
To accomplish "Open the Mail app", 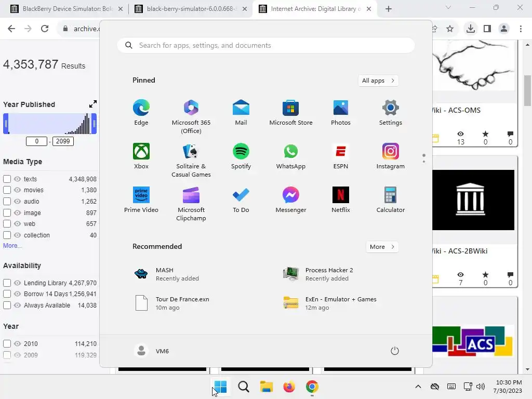I will pos(241,113).
